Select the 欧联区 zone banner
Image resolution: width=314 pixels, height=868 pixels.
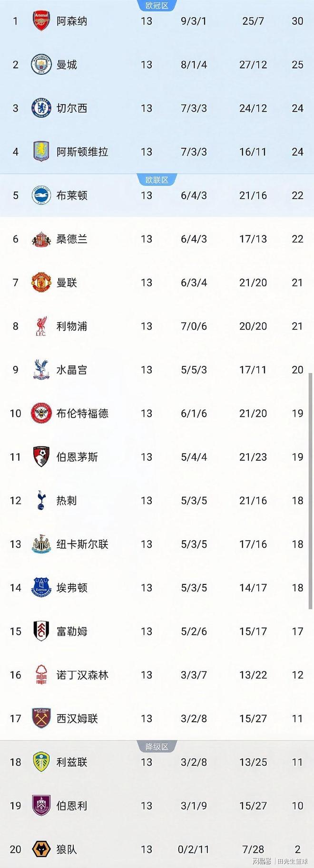(x=157, y=178)
